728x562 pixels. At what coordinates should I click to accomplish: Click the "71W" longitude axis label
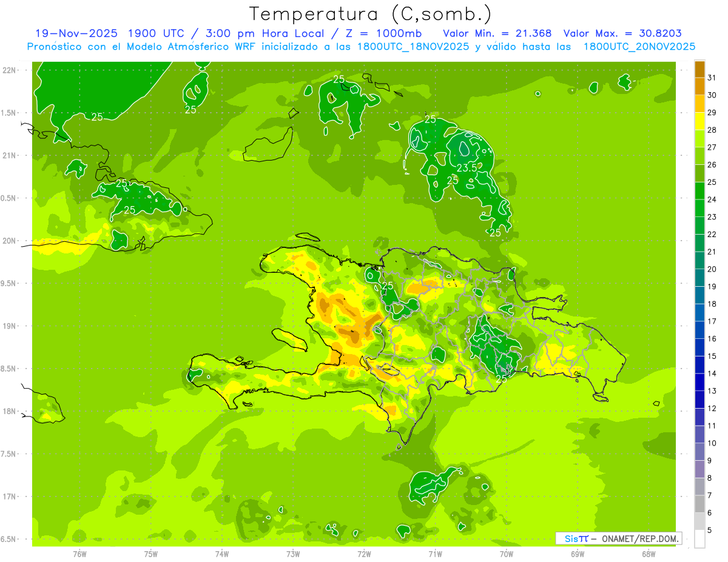coord(435,554)
